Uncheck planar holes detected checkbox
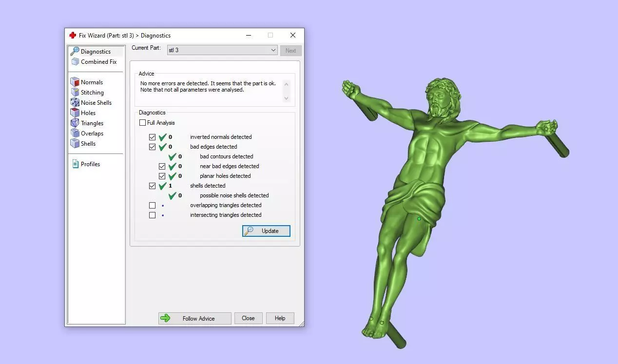 pos(162,176)
